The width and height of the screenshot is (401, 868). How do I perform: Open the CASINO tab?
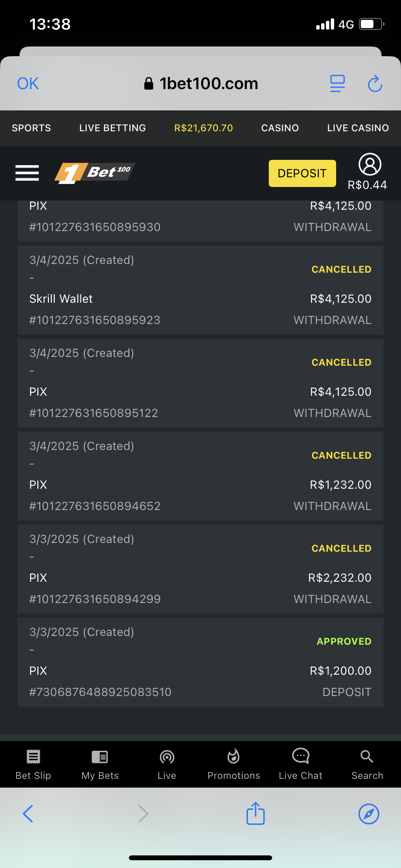point(280,128)
